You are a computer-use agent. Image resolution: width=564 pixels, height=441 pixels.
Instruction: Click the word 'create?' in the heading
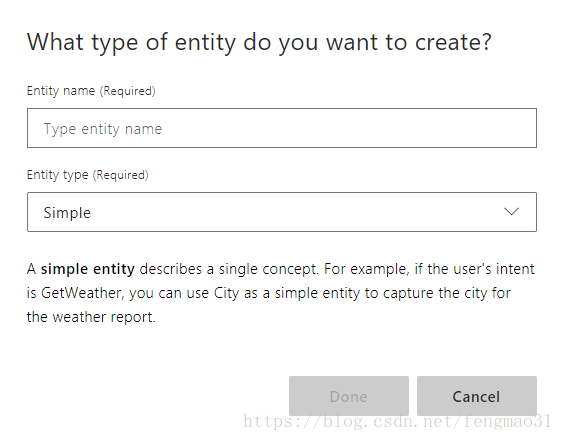click(453, 42)
